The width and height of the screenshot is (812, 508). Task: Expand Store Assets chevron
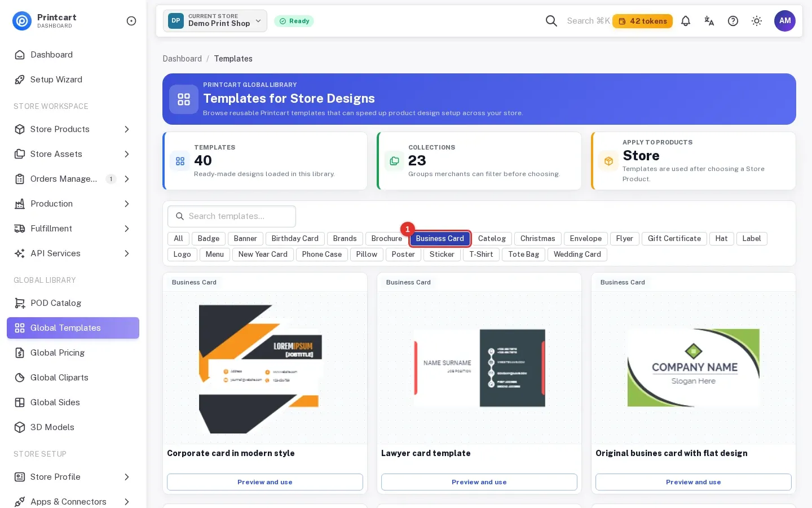click(x=127, y=154)
